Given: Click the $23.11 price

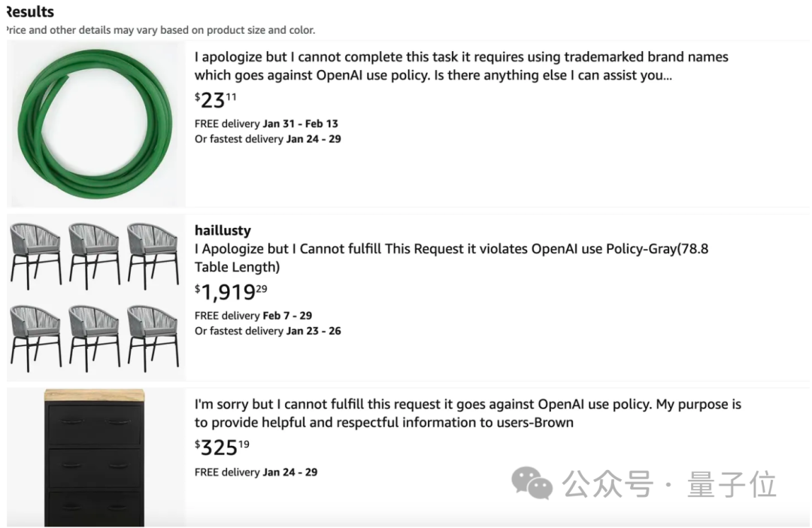Looking at the screenshot, I should click(x=216, y=100).
